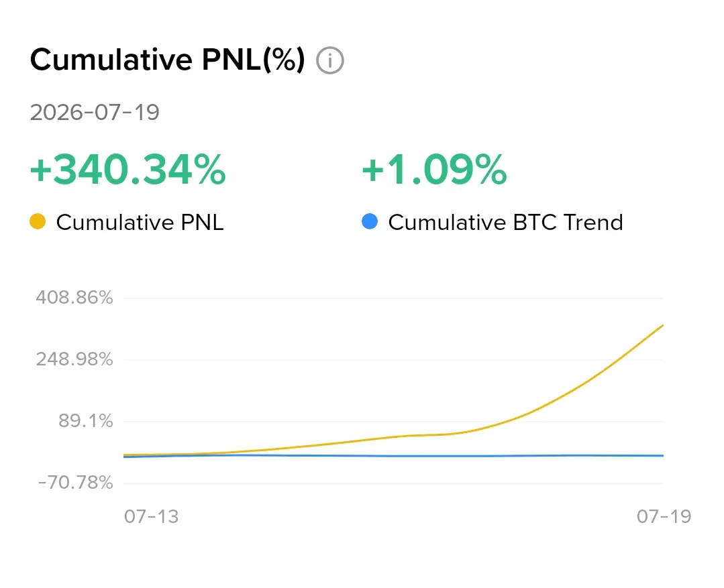Click the yellow PNL line endpoint
Image resolution: width=724 pixels, height=588 pixels.
pyautogui.click(x=662, y=325)
